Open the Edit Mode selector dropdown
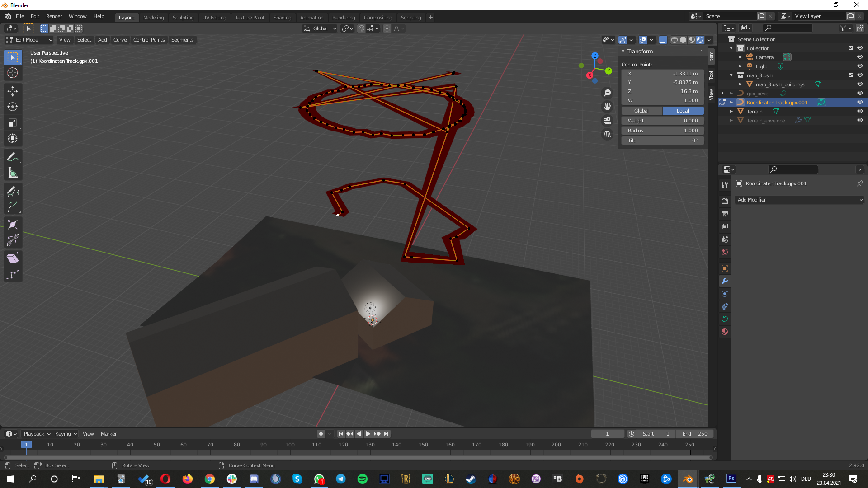The height and width of the screenshot is (488, 868). 29,40
